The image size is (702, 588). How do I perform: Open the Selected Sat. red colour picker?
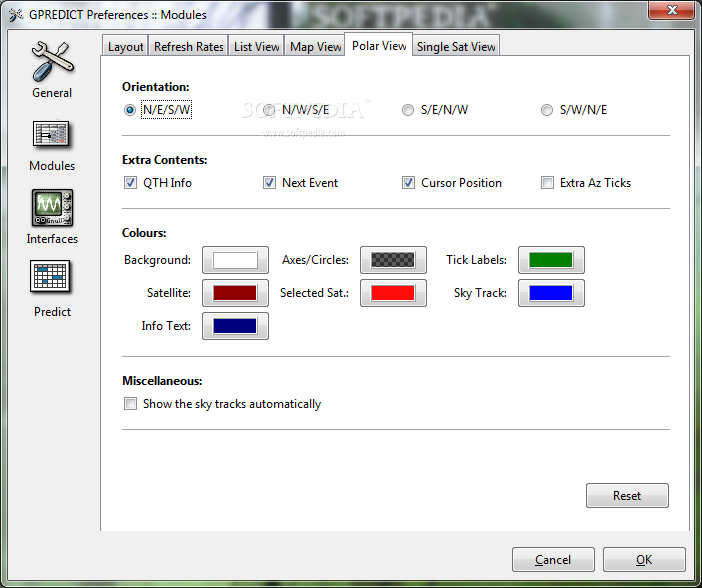point(393,293)
